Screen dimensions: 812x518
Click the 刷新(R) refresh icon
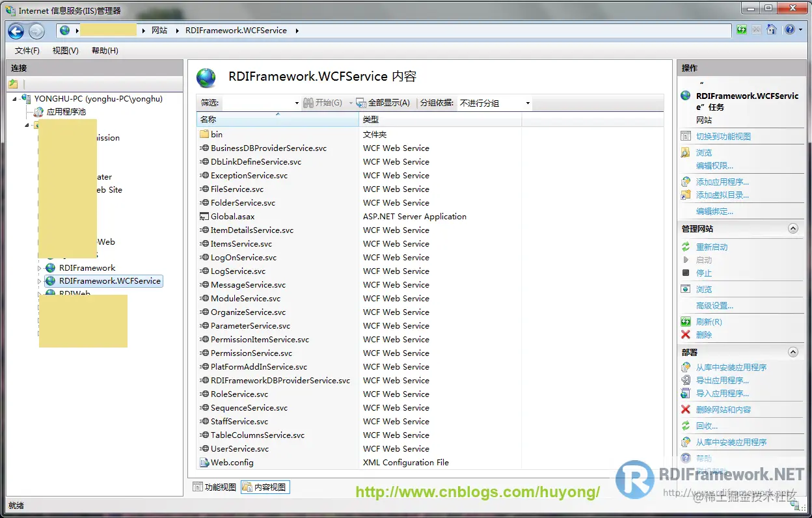pyautogui.click(x=685, y=322)
